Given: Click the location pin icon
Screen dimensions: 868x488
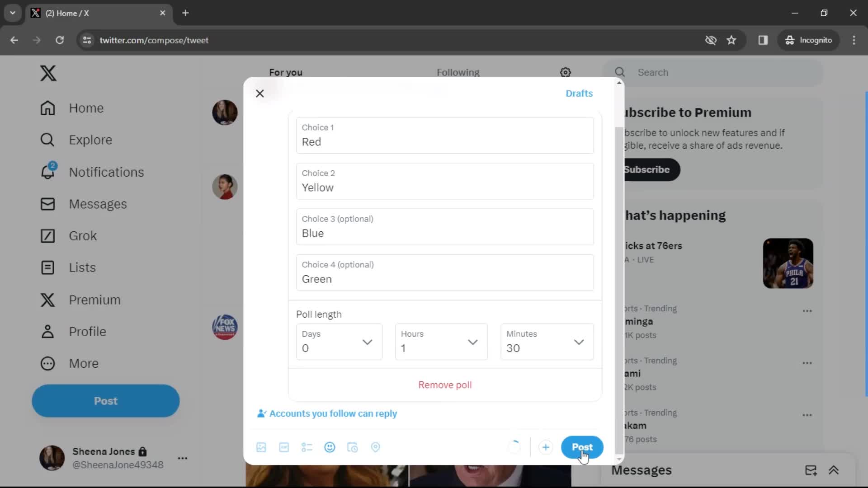Looking at the screenshot, I should tap(376, 447).
